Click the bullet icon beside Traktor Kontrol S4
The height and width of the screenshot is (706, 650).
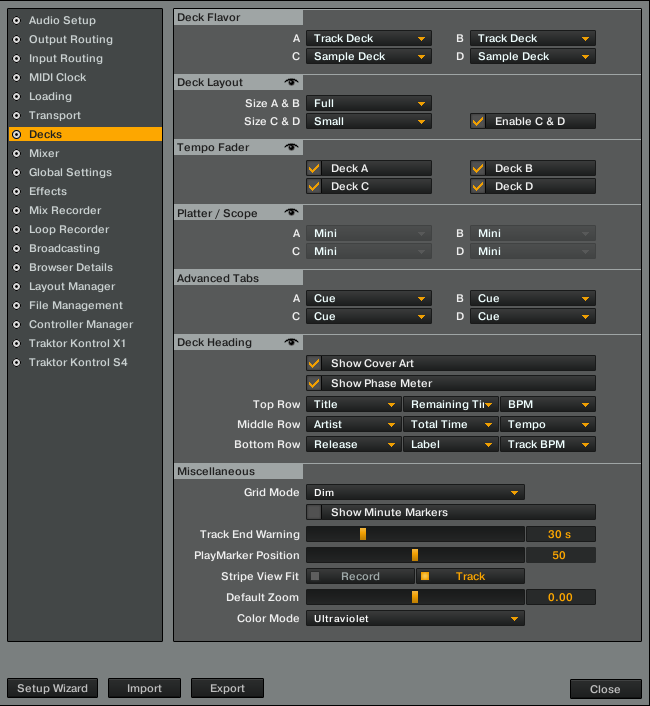coord(16,363)
